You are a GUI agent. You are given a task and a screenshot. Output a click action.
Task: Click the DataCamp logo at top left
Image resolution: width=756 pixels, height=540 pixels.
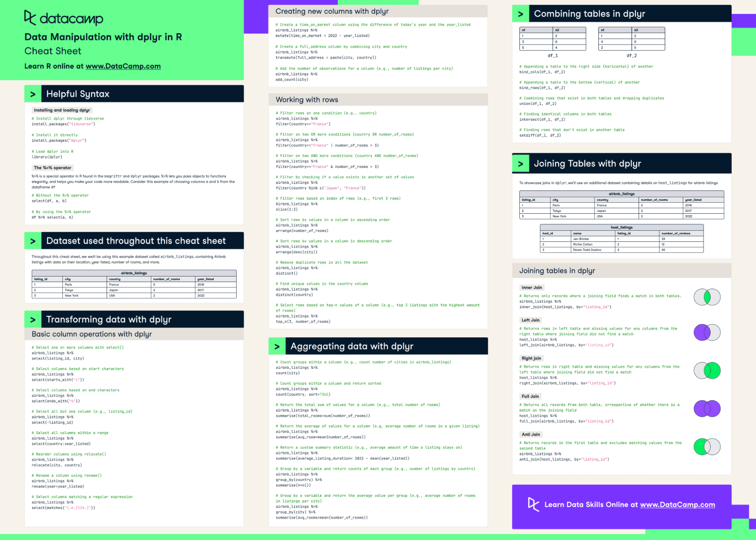coord(64,18)
